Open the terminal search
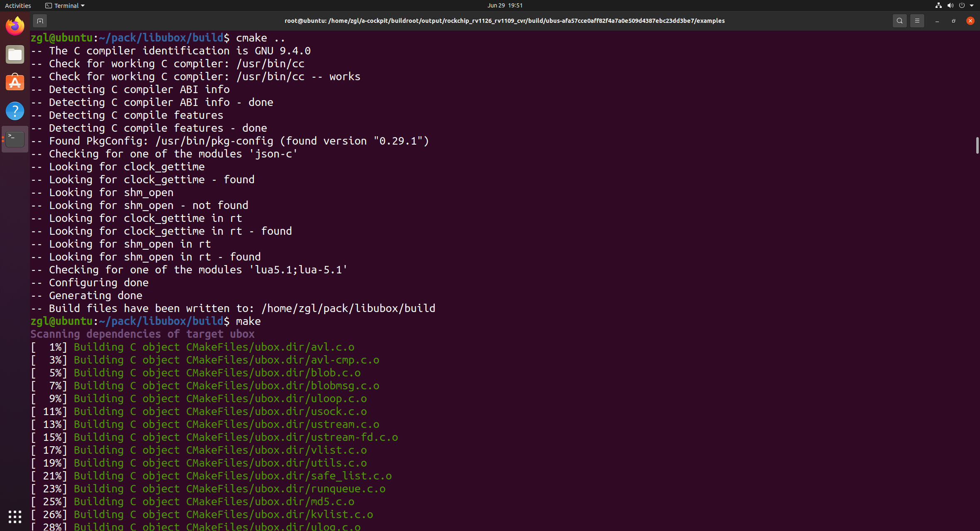The height and width of the screenshot is (531, 980). [x=899, y=20]
